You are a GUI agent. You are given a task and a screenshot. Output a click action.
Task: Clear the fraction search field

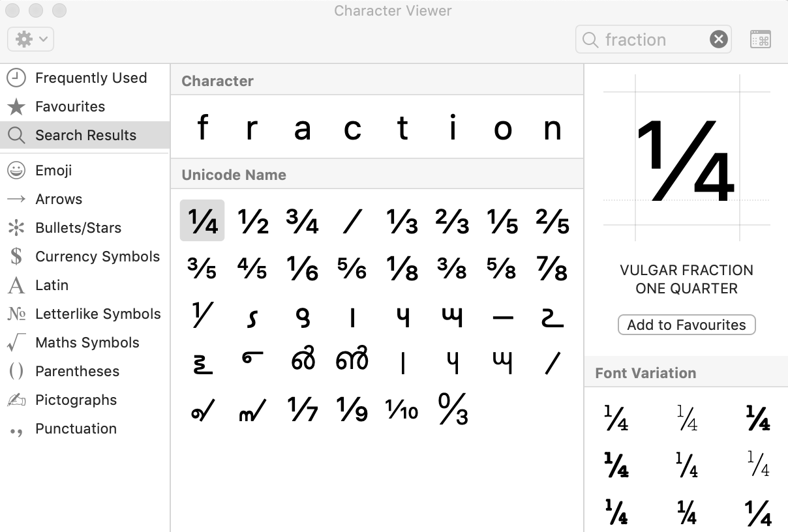click(x=718, y=40)
